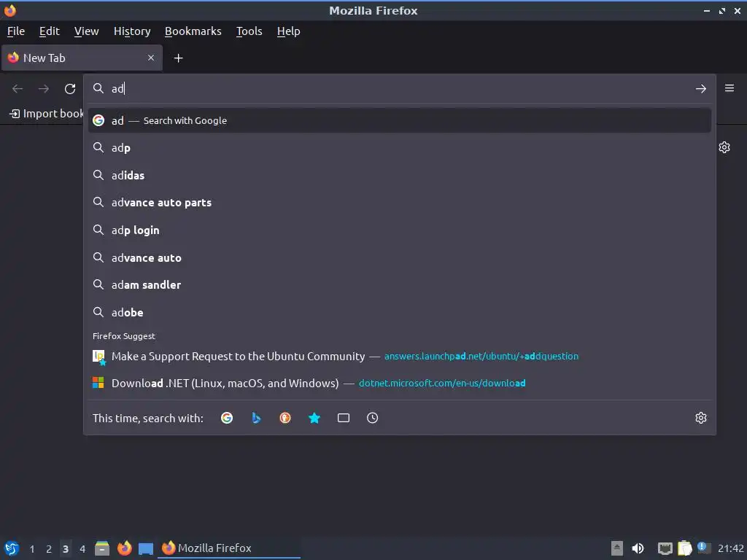Choose 'ad — Search with Google' result
Image resolution: width=747 pixels, height=560 pixels.
coord(400,120)
